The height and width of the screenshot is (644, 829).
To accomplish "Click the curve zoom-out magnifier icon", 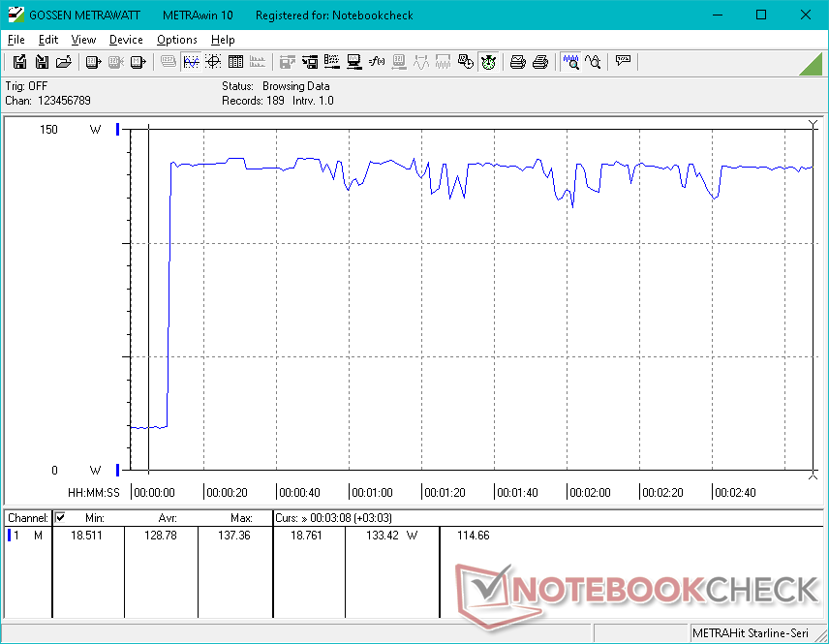I will coord(593,62).
